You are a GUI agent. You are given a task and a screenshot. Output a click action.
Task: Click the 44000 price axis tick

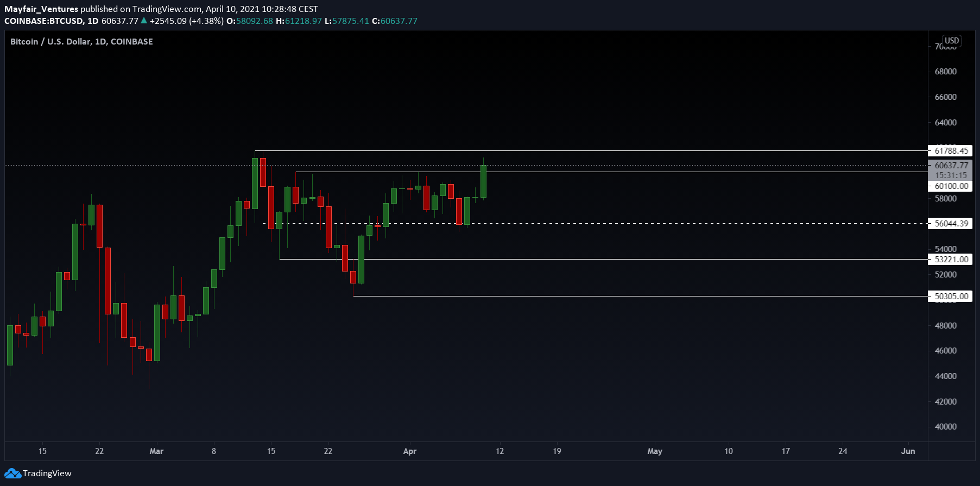[x=945, y=376]
